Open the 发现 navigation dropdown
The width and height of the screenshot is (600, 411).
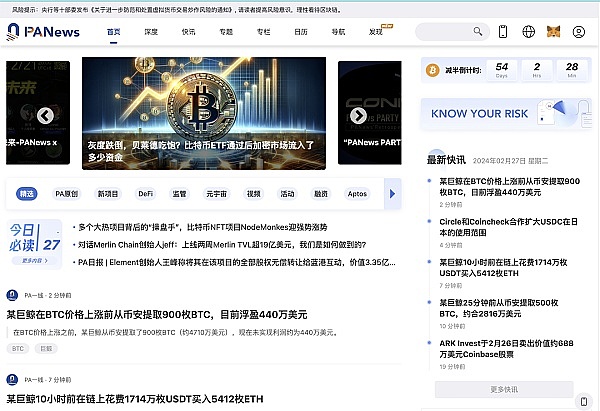pos(377,32)
